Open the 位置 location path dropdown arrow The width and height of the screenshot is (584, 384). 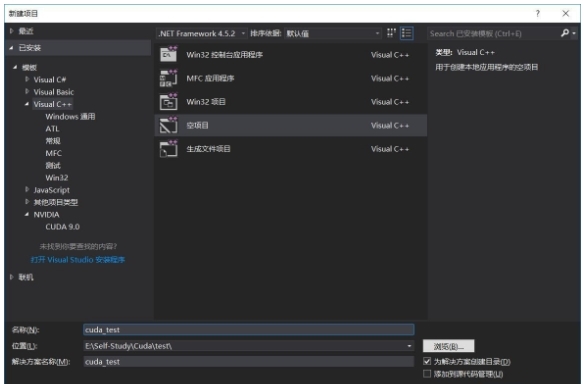pos(409,346)
